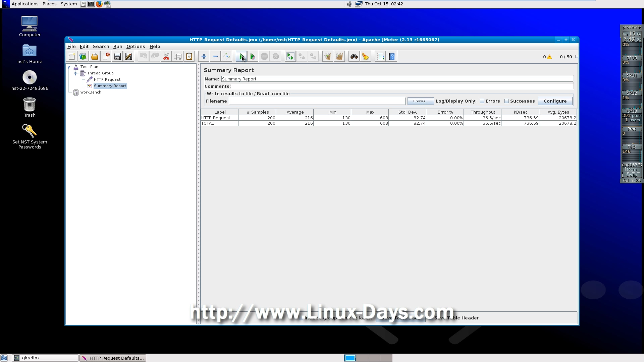This screenshot has width=644, height=362.
Task: Click the Shutdown test icon
Action: 276,57
